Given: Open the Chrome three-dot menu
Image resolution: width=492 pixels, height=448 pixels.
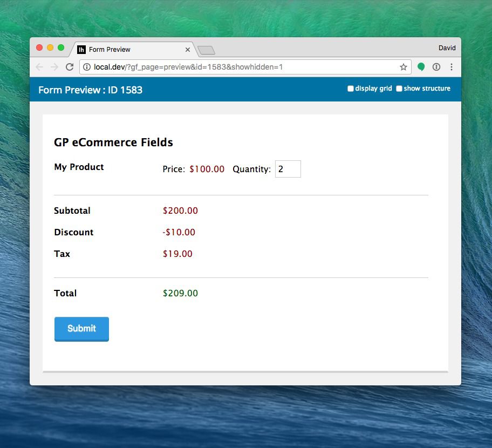Looking at the screenshot, I should [x=452, y=67].
